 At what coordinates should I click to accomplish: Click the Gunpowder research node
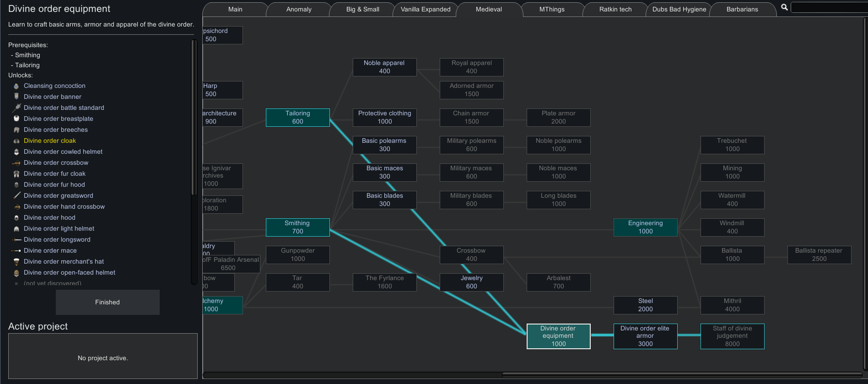pyautogui.click(x=298, y=255)
